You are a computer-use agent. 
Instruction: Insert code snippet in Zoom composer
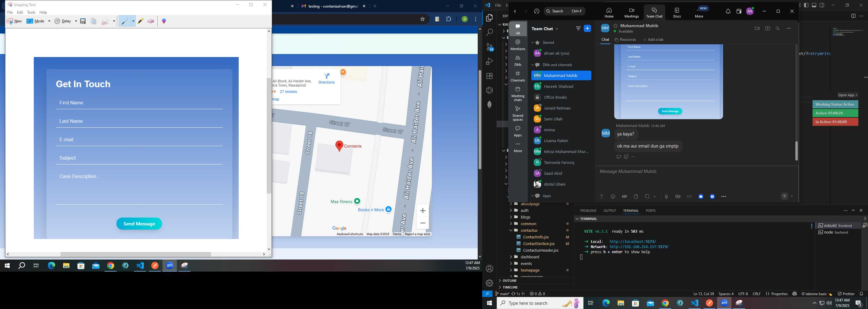point(689,197)
